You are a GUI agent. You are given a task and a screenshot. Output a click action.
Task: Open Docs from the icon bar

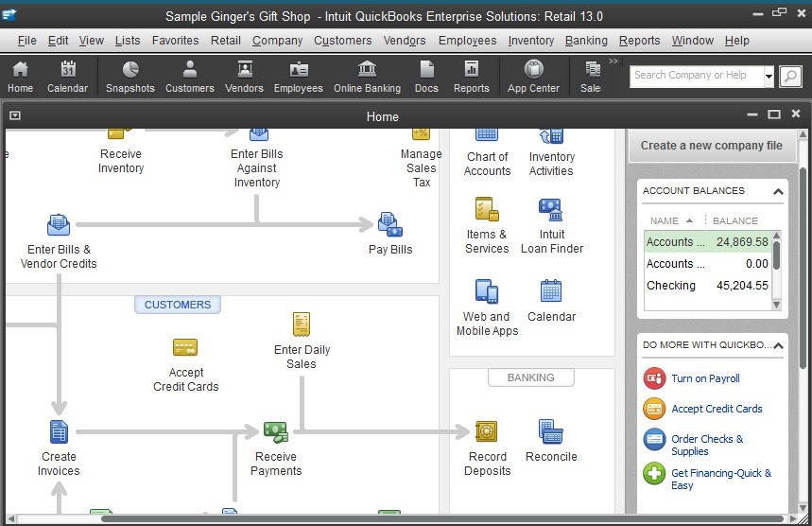pyautogui.click(x=426, y=77)
